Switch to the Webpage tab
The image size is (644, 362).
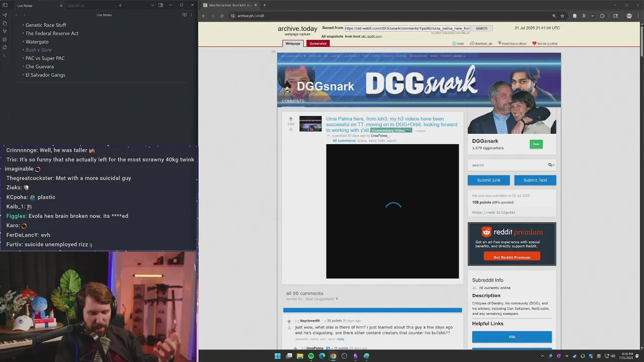(293, 44)
